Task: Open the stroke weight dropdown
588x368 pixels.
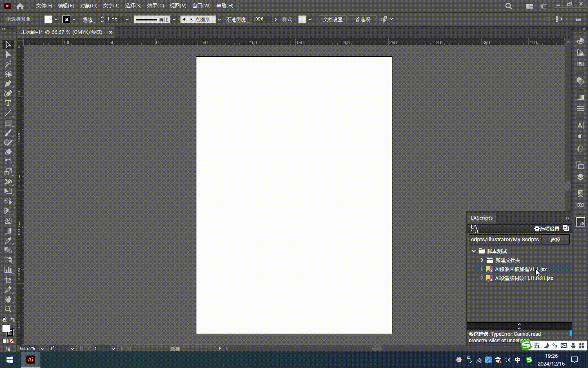Action: point(127,19)
